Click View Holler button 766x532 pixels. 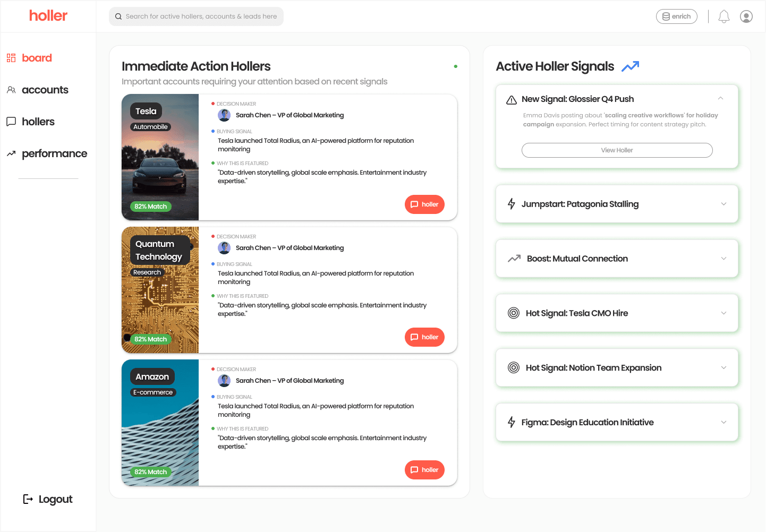coord(617,150)
